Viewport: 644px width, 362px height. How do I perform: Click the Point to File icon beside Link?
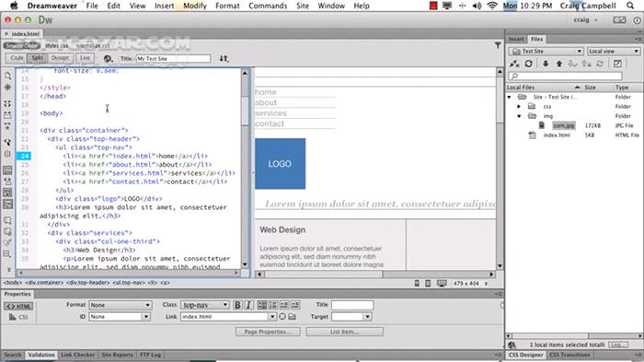[x=282, y=316]
